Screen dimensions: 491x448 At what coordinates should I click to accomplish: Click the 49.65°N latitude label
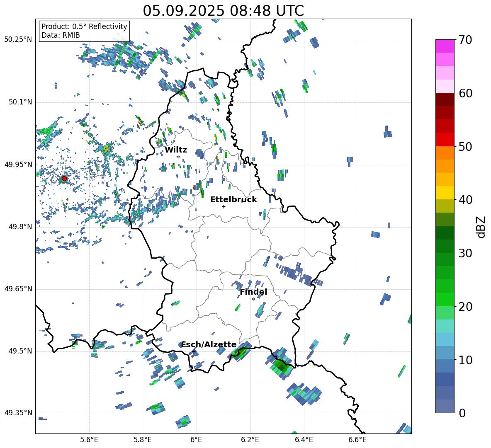point(18,289)
